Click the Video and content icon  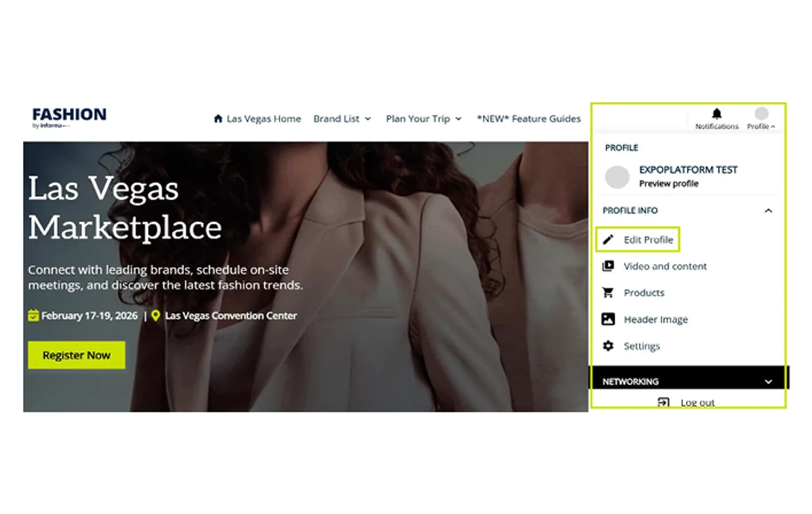(x=608, y=266)
